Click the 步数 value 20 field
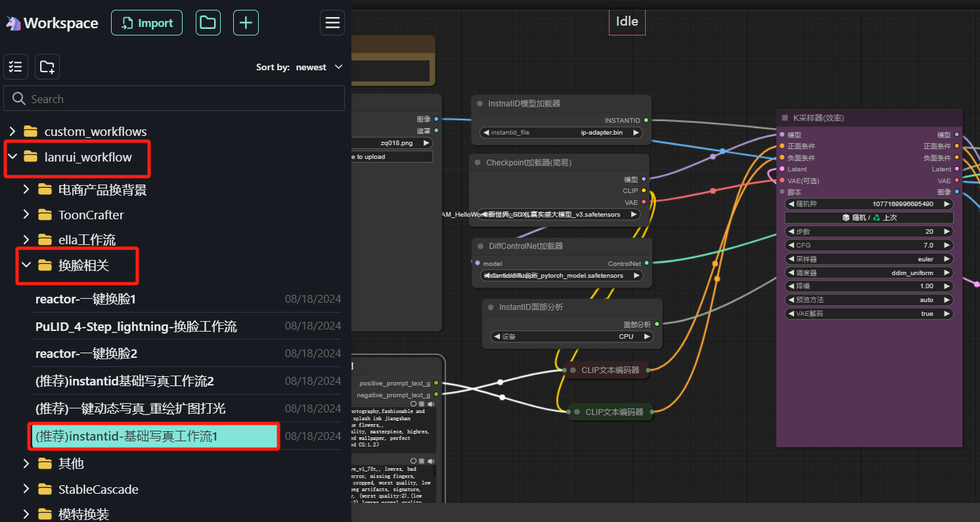The image size is (980, 522). pos(869,232)
